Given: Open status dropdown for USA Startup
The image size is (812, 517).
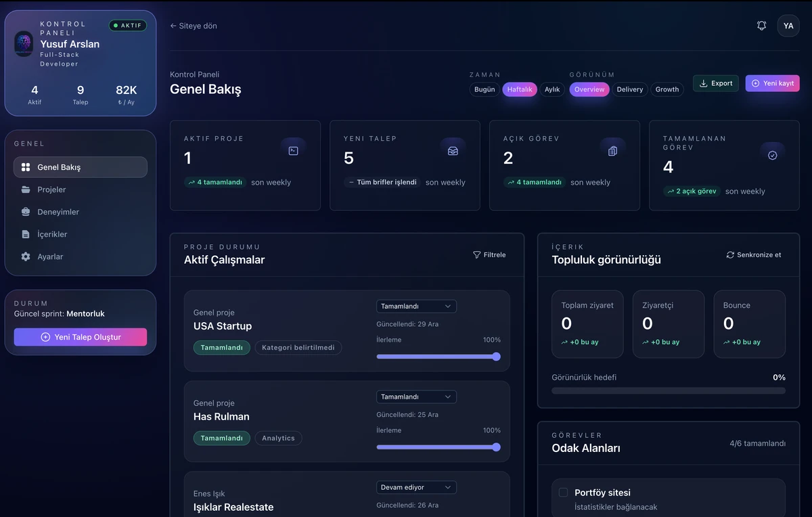Looking at the screenshot, I should pos(416,307).
